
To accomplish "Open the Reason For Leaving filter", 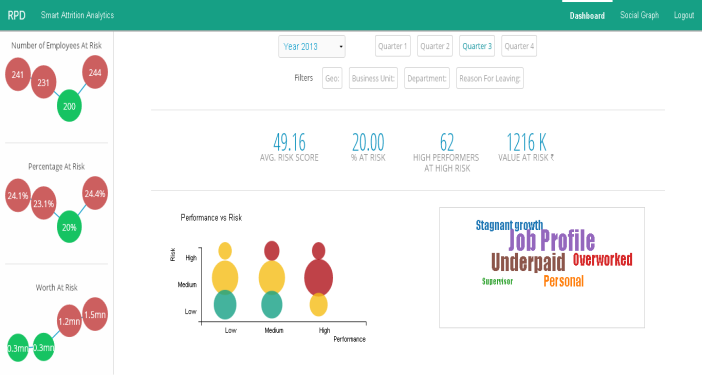I will click(x=490, y=78).
